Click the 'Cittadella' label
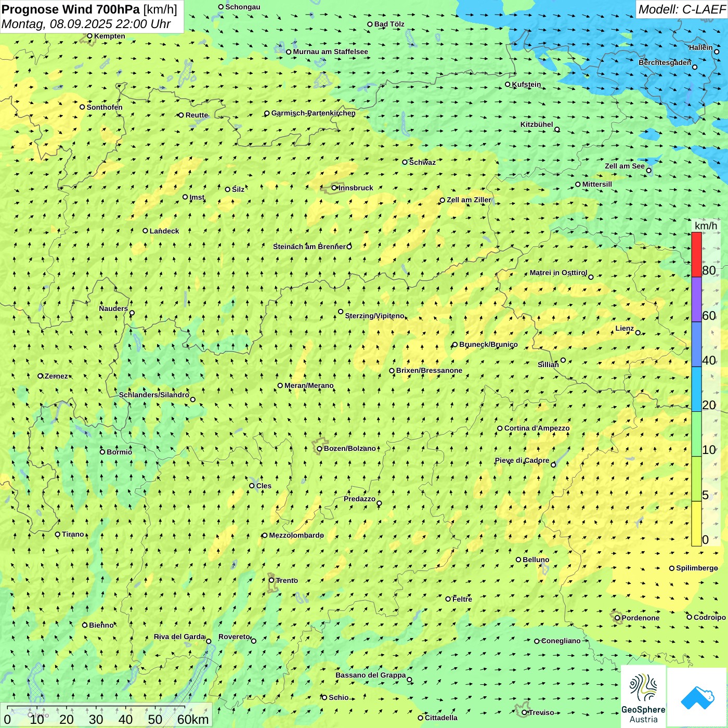The width and height of the screenshot is (728, 728). point(441,718)
